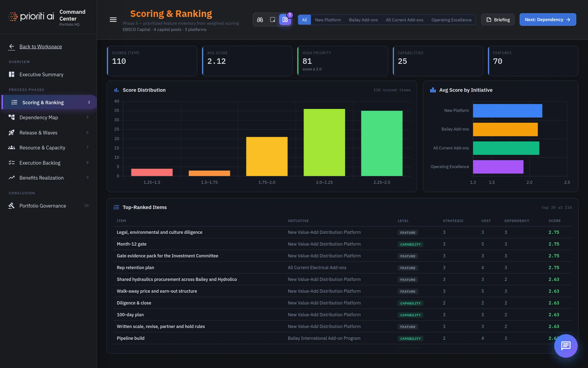Open Portfolio Governance page
Screen dimensions: 588x368
pyautogui.click(x=49, y=205)
